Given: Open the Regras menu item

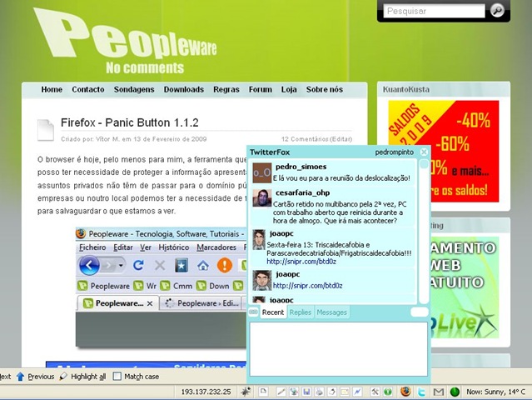Looking at the screenshot, I should tap(226, 89).
